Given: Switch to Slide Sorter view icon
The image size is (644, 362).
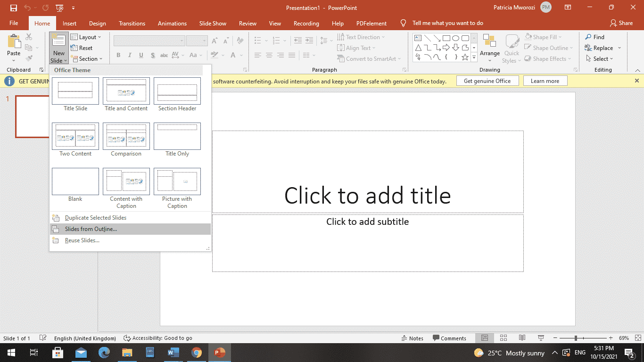Looking at the screenshot, I should coord(503,338).
